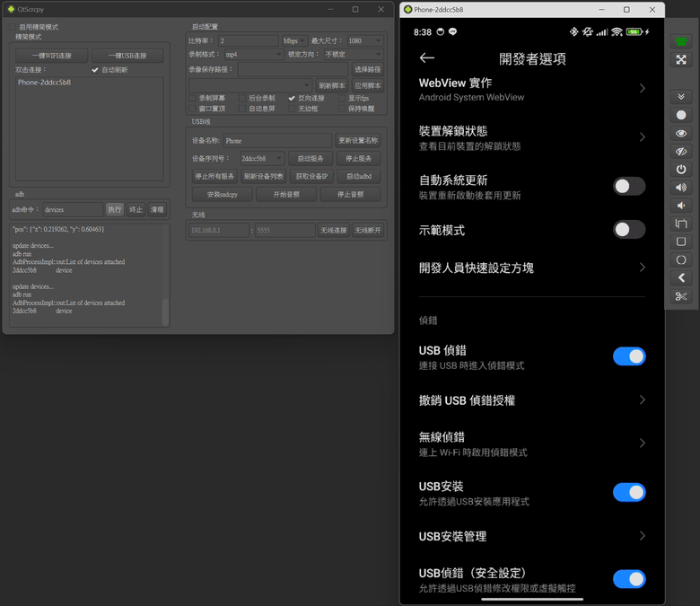700x606 pixels.
Task: Click the 一键USB连接 button
Action: point(127,56)
